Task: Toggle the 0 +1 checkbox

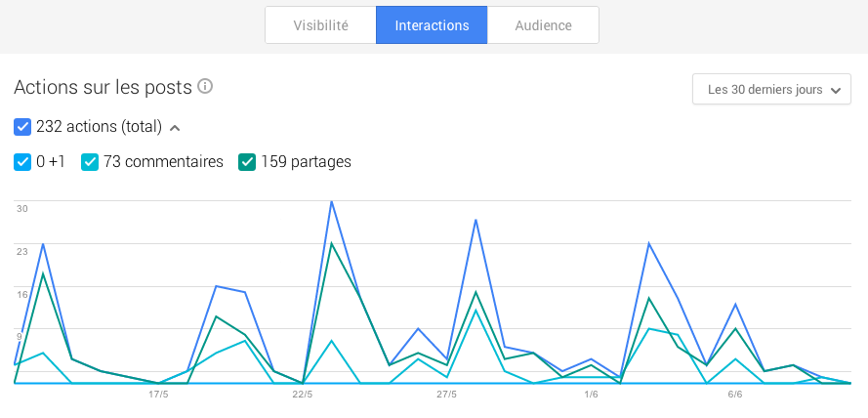Action: (x=22, y=162)
